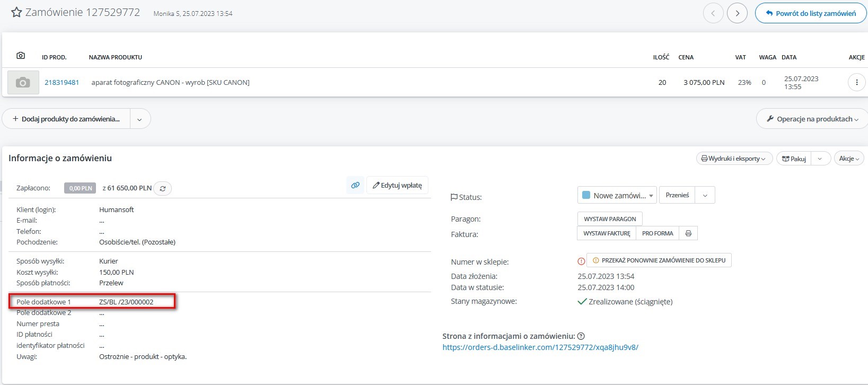Image resolution: width=868 pixels, height=385 pixels.
Task: Click PRO FORMA button
Action: point(657,233)
